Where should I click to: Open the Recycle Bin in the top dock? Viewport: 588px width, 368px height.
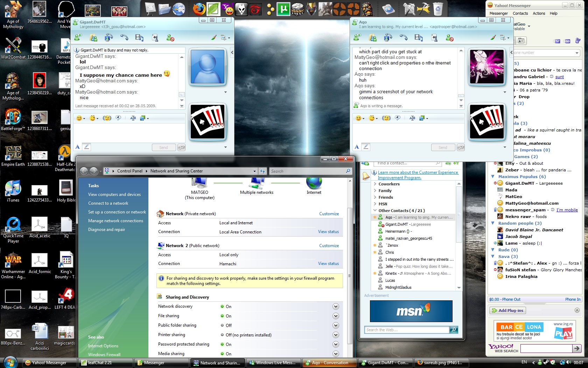click(438, 9)
